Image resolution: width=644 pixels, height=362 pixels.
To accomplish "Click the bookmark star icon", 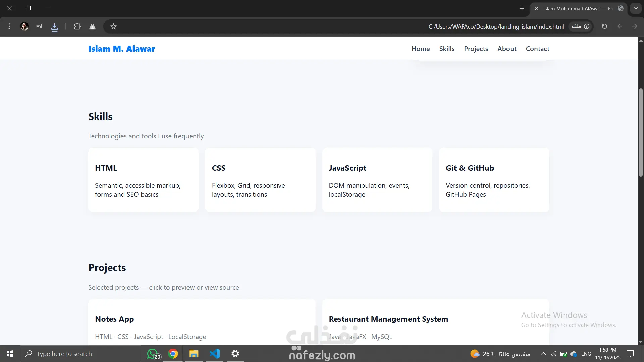I will (x=113, y=26).
